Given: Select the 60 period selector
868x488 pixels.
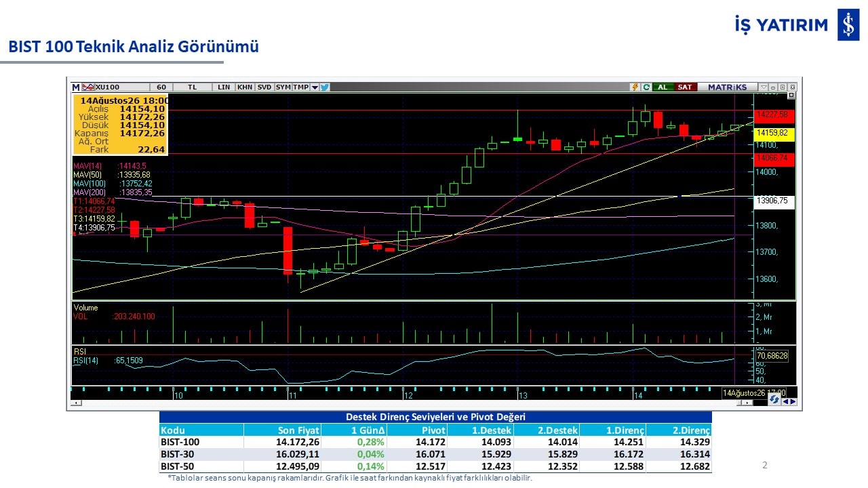Looking at the screenshot, I should (x=161, y=87).
